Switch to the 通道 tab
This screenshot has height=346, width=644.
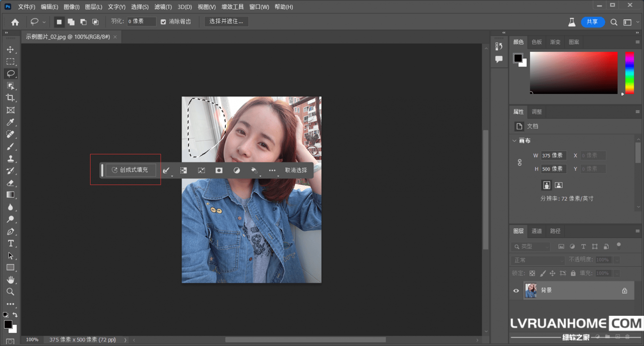click(537, 231)
